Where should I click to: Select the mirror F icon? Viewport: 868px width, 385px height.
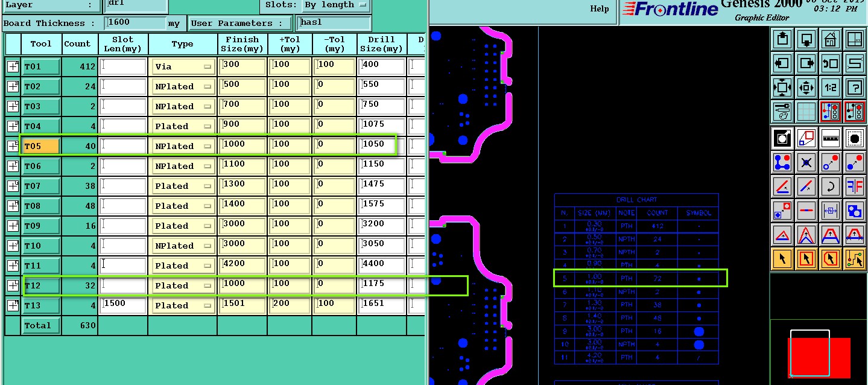pos(855,186)
